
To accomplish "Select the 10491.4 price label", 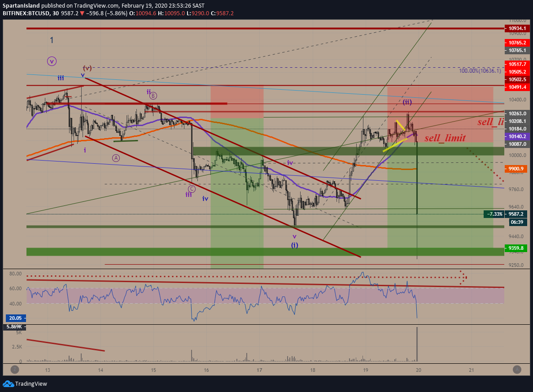I will [517, 87].
